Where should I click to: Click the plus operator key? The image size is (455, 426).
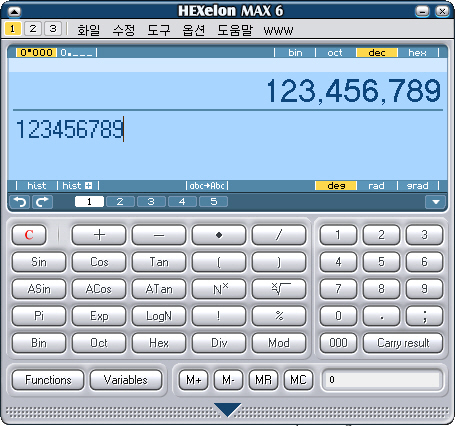[99, 235]
